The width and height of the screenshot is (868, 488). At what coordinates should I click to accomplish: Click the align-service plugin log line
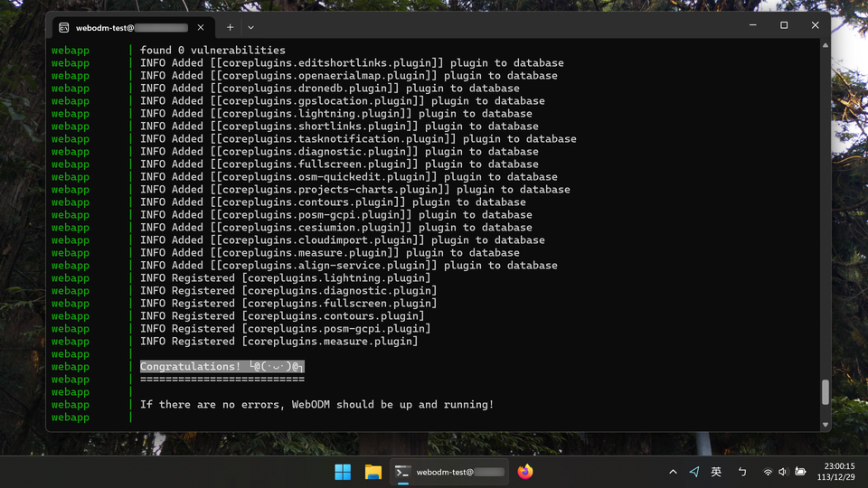(x=349, y=266)
